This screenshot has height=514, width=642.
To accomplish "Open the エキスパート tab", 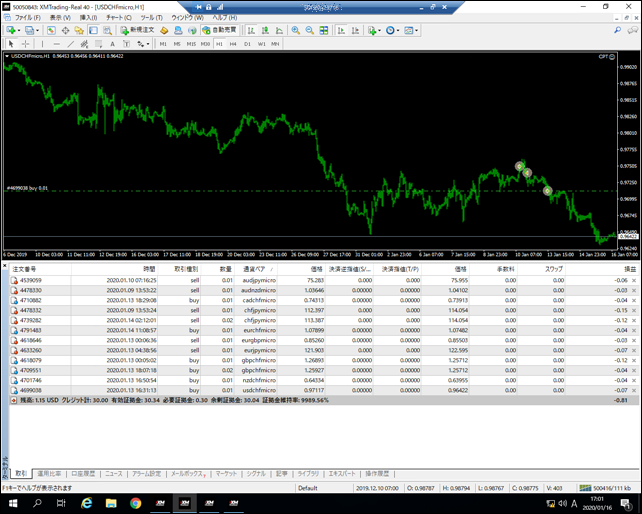I will click(x=342, y=474).
